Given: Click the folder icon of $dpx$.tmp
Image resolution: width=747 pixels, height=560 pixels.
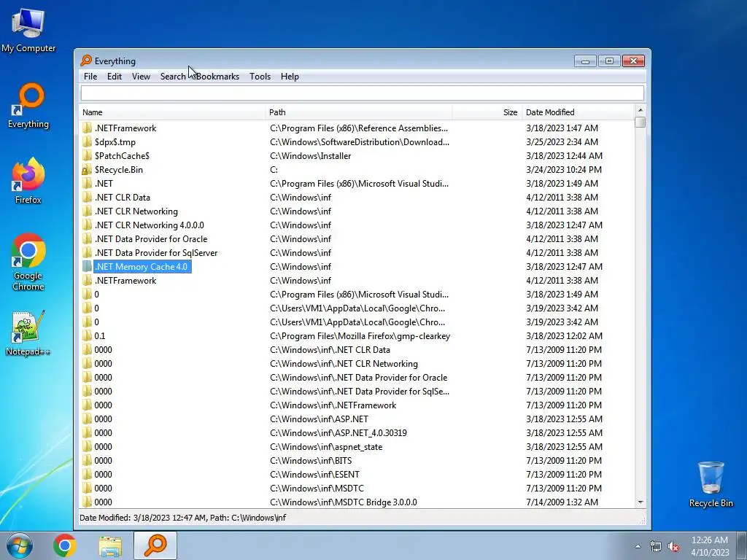Looking at the screenshot, I should click(86, 142).
